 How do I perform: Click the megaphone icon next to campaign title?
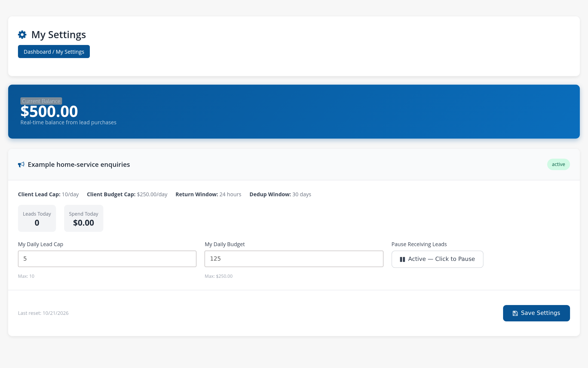[21, 165]
